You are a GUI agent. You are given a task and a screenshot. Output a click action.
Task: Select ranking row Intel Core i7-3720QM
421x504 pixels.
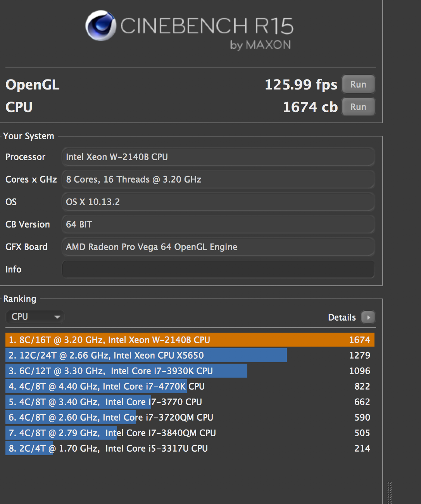click(190, 418)
